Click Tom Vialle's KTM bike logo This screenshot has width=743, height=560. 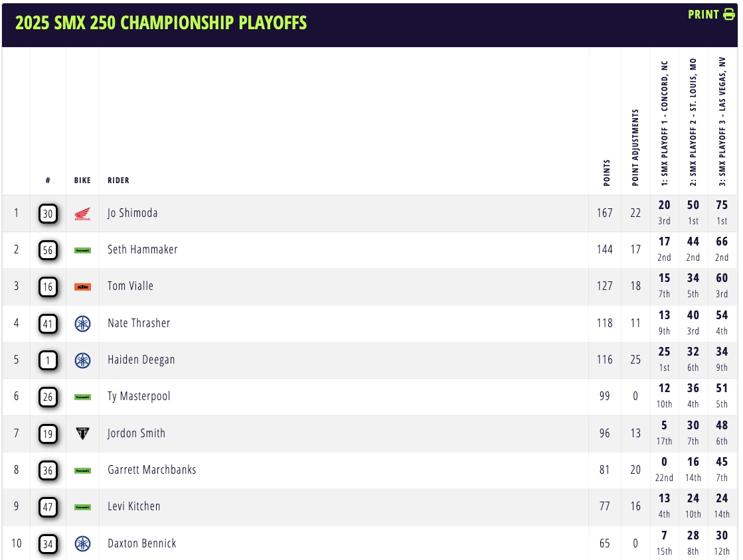(x=82, y=287)
